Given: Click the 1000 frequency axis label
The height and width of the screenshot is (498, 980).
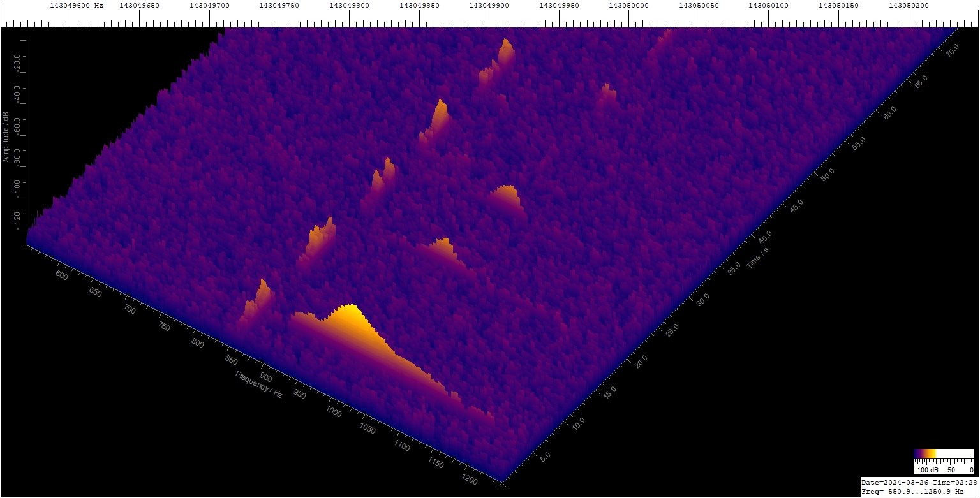Looking at the screenshot, I should (x=334, y=411).
